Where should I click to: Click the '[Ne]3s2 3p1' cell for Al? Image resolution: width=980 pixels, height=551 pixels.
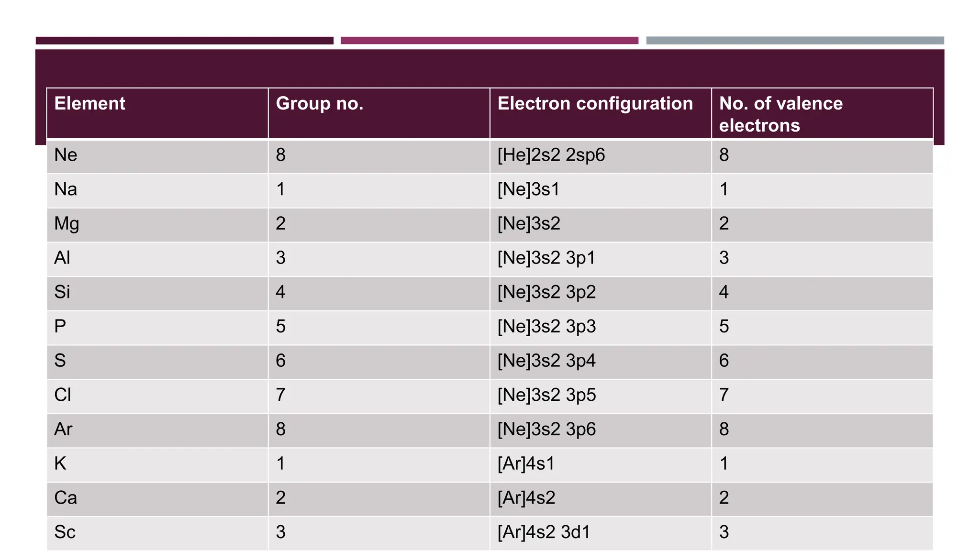tap(546, 258)
